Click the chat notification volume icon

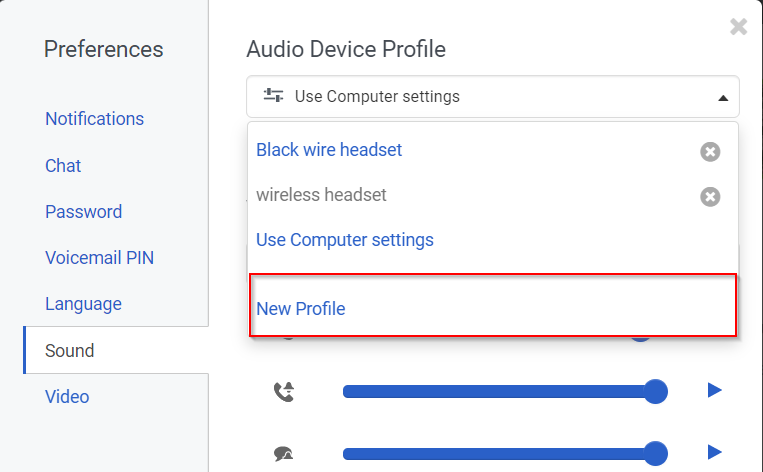(x=284, y=454)
